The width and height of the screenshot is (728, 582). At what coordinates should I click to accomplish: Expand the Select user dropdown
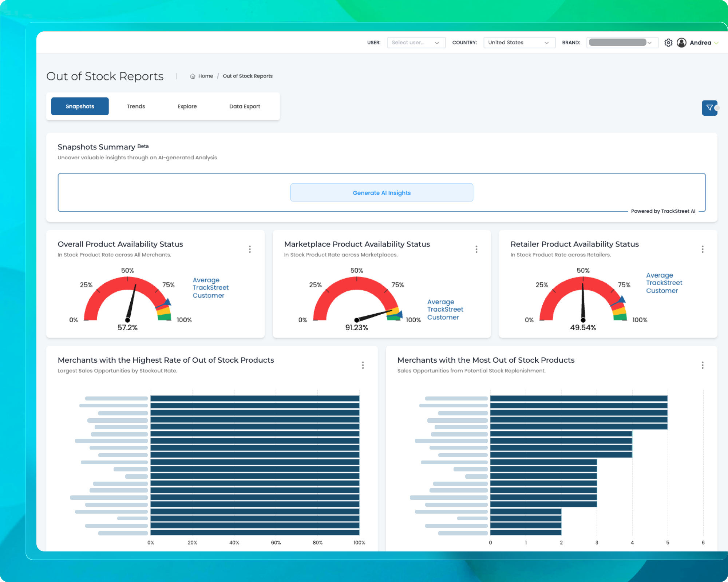click(x=416, y=43)
